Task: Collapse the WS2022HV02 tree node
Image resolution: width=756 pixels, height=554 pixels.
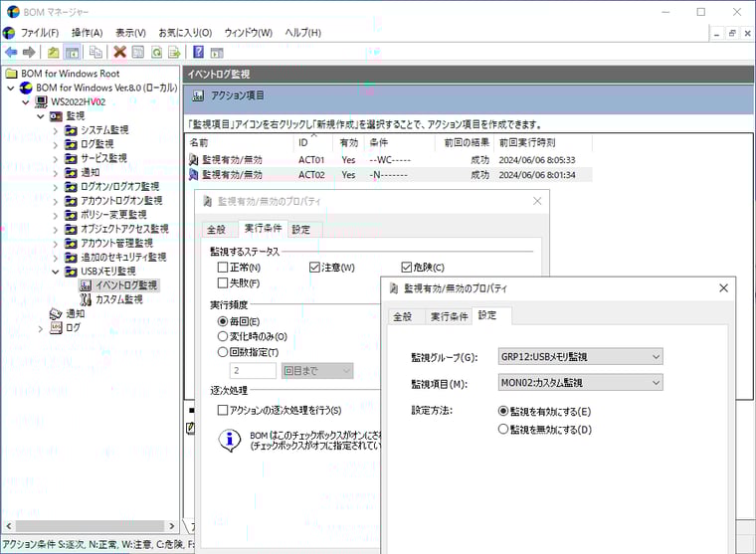Action: (26, 102)
